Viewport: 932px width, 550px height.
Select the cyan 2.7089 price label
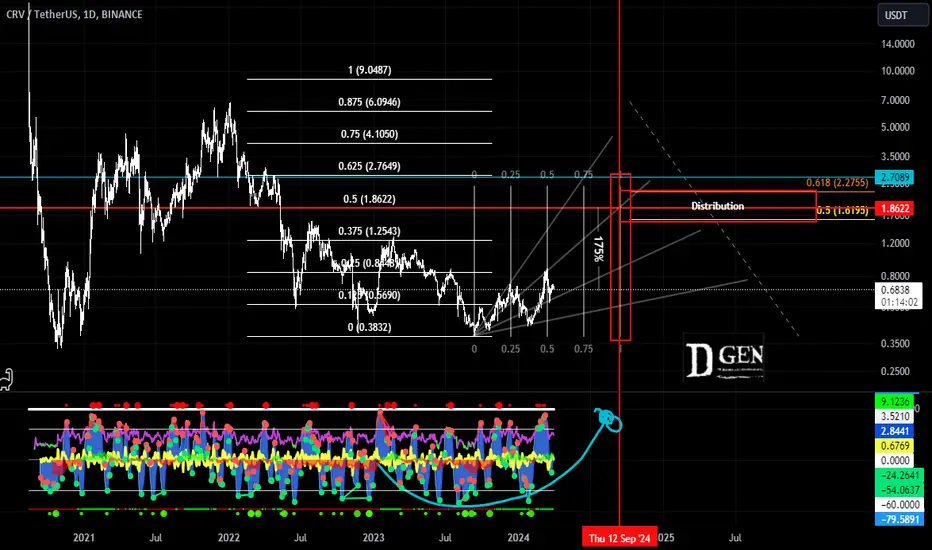pyautogui.click(x=895, y=177)
